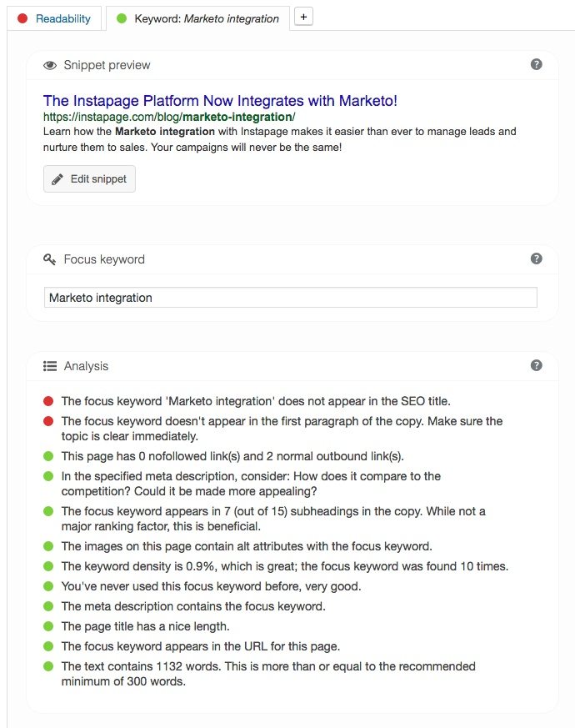Click the pencil icon on Edit snippet

pyautogui.click(x=57, y=178)
